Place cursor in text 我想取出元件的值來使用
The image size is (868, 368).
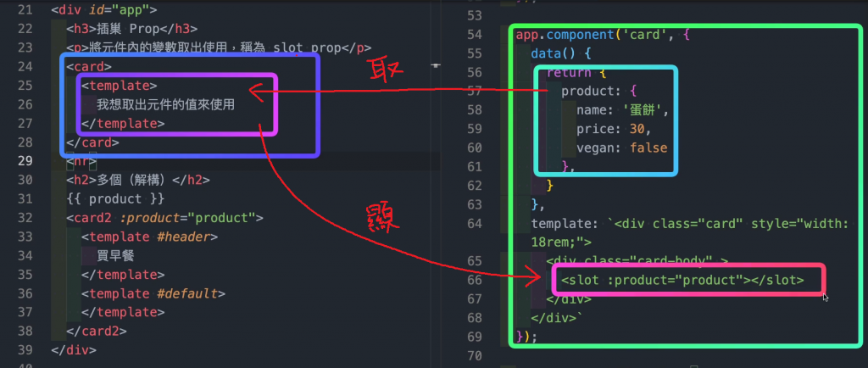(165, 104)
